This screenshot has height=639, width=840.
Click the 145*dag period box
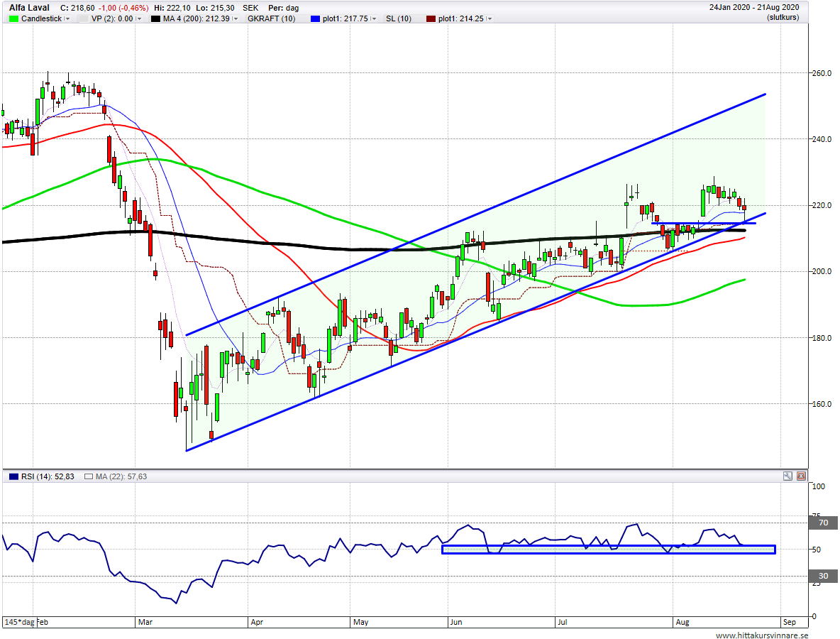(19, 623)
